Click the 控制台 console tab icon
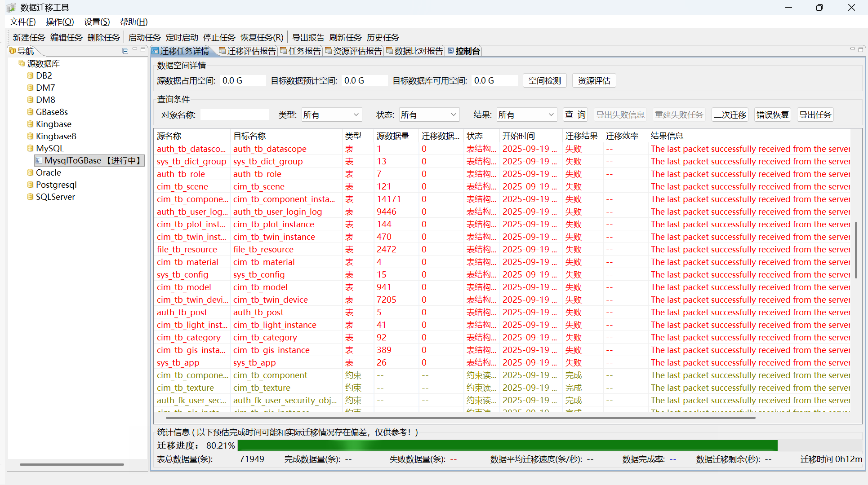The height and width of the screenshot is (485, 868). 450,51
